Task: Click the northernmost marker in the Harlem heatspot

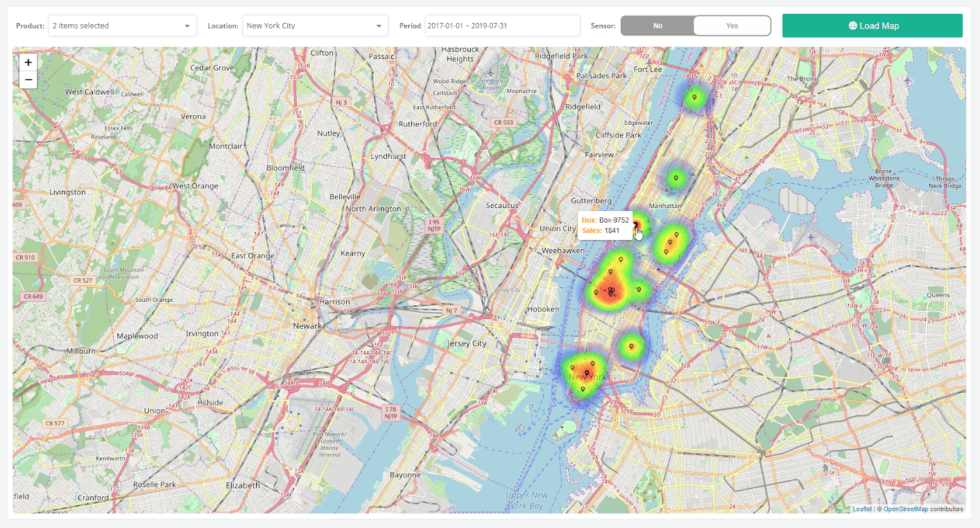Action: click(695, 96)
